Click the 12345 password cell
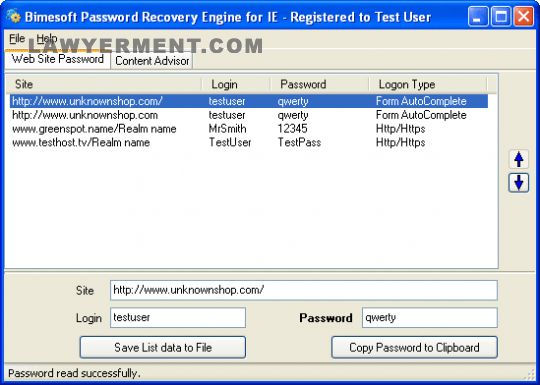 click(292, 129)
